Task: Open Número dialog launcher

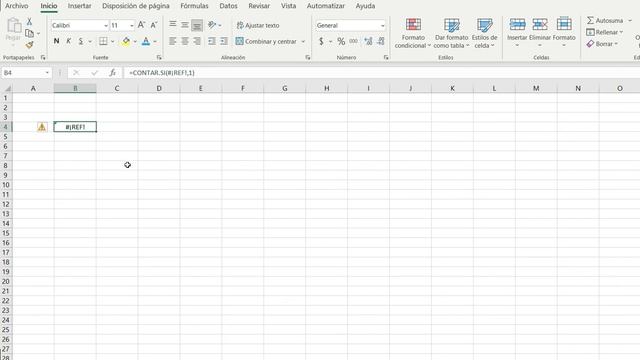Action: [x=386, y=58]
